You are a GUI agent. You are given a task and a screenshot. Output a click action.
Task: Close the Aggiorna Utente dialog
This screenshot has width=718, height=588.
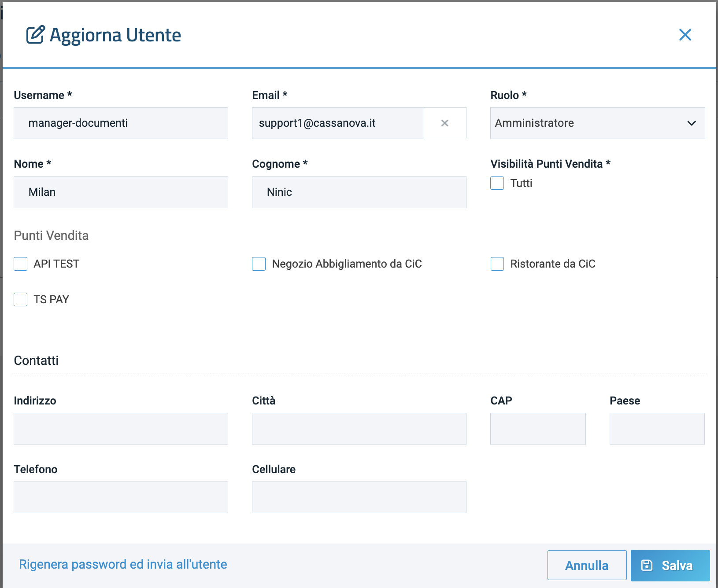pyautogui.click(x=685, y=35)
